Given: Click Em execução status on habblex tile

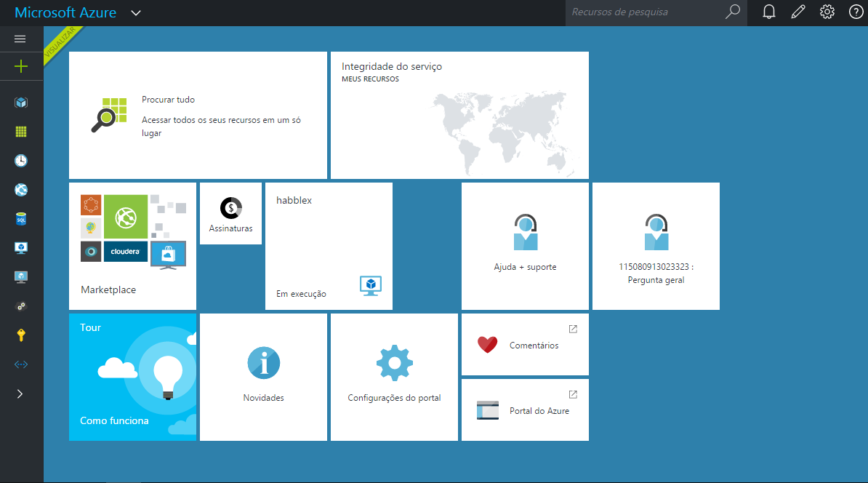Looking at the screenshot, I should [x=301, y=294].
